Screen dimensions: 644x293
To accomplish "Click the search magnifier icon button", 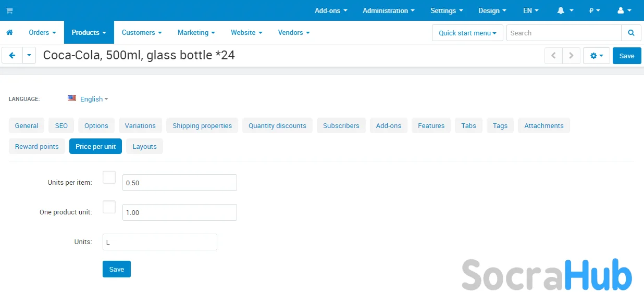I will tap(631, 33).
